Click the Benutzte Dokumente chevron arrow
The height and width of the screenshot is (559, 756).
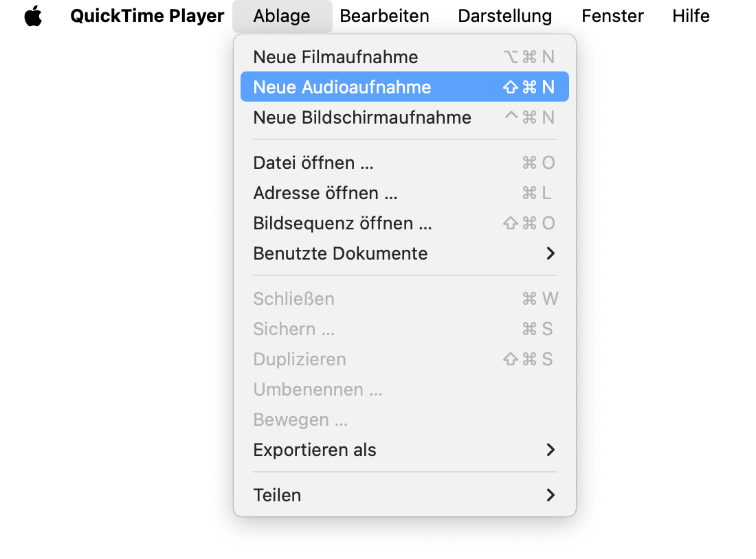pyautogui.click(x=550, y=253)
